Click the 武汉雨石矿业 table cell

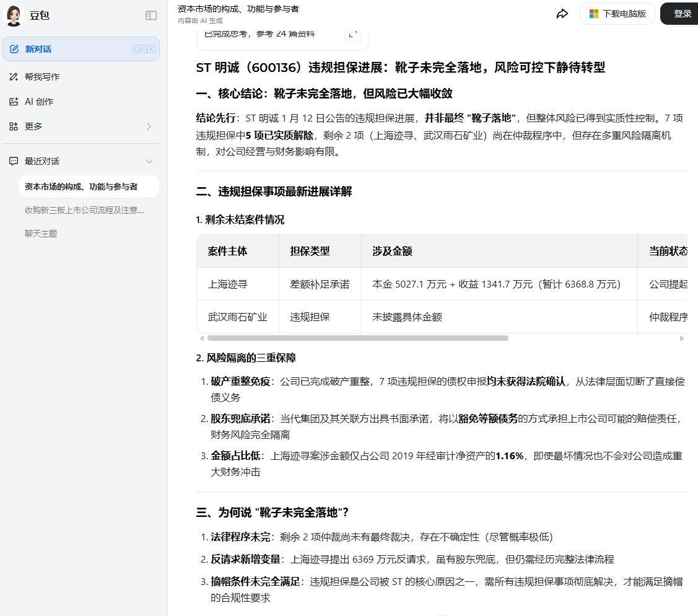pos(238,317)
